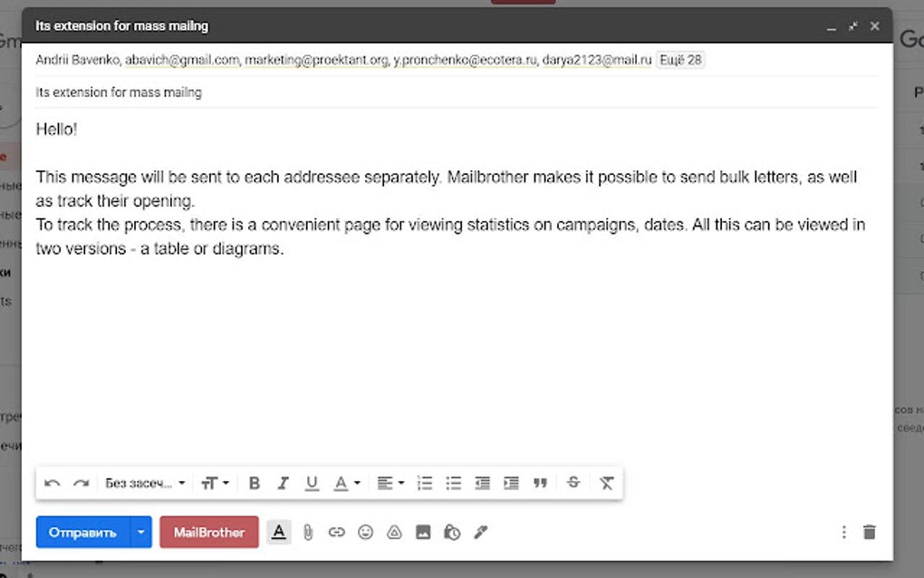The height and width of the screenshot is (578, 924).
Task: Click the blue Отправить send button
Action: [x=82, y=532]
